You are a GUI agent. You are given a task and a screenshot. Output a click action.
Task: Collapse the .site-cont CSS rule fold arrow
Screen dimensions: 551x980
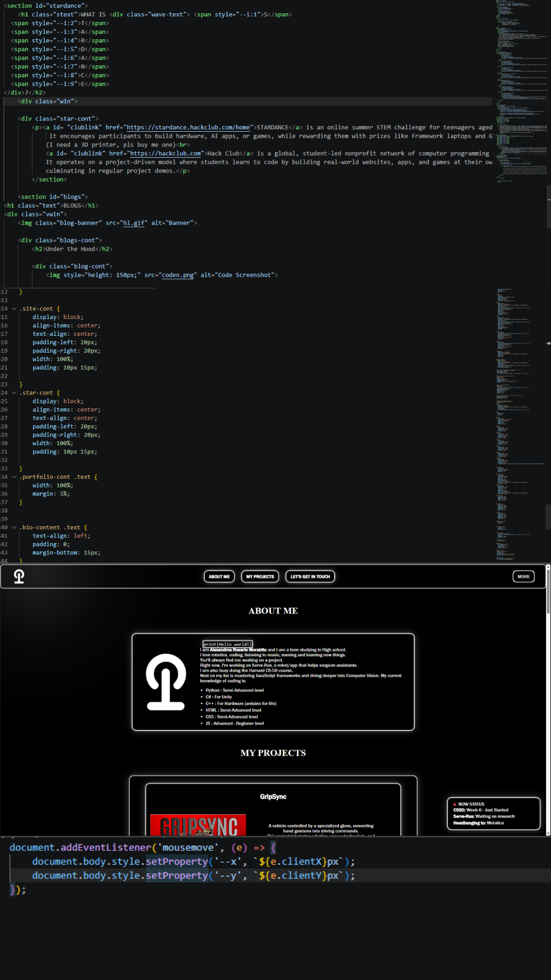point(14,309)
